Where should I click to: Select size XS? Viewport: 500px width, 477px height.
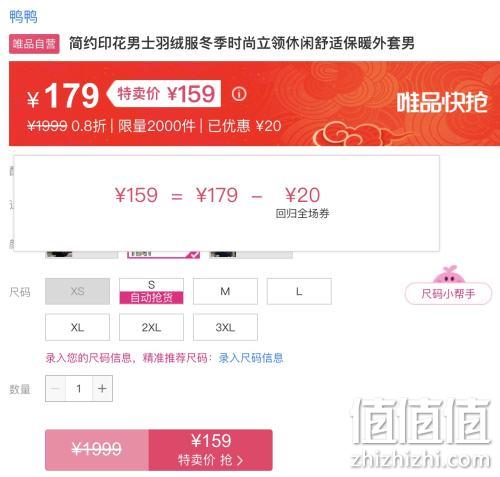[77, 291]
